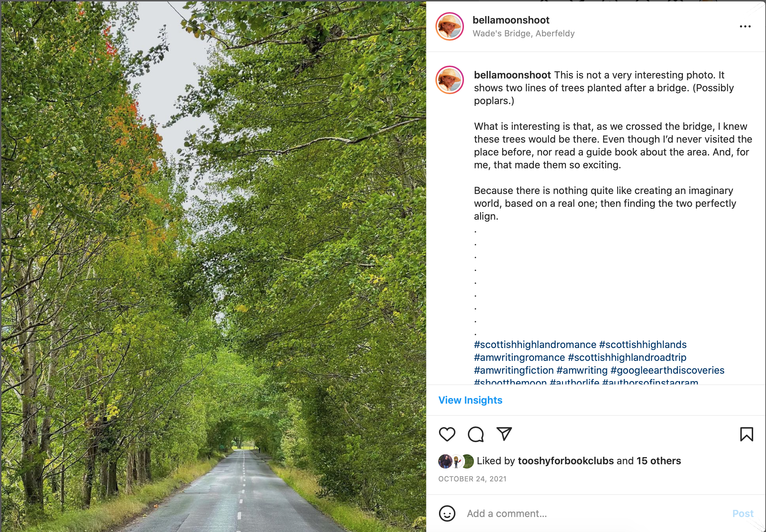This screenshot has width=766, height=532.
Task: Click the tree-lined road photo
Action: pyautogui.click(x=213, y=266)
